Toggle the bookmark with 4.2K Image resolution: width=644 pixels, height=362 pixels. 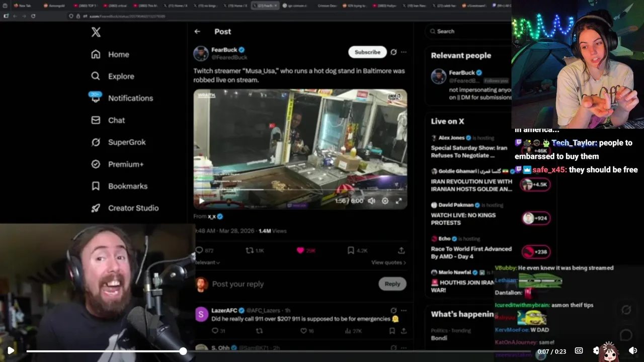(357, 250)
